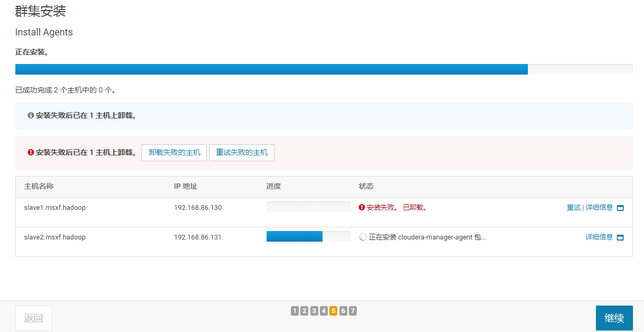Go to wizard step 6
644x332 pixels.
point(343,311)
